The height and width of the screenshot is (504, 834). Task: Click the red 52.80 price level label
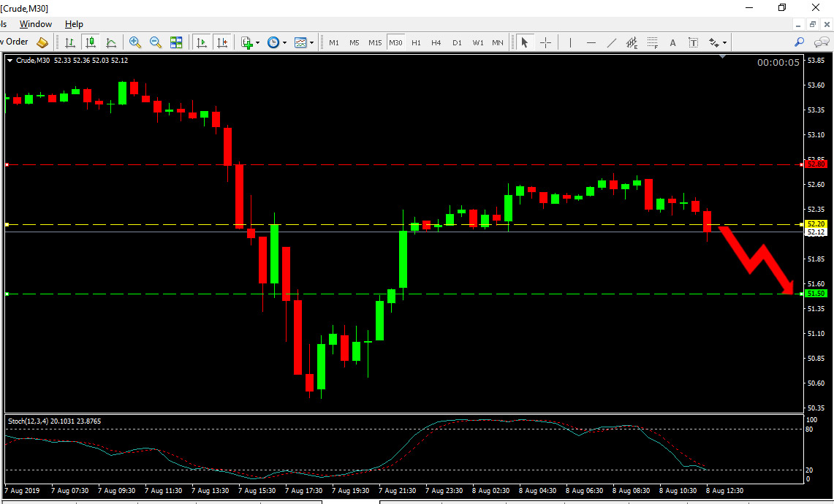click(x=816, y=165)
